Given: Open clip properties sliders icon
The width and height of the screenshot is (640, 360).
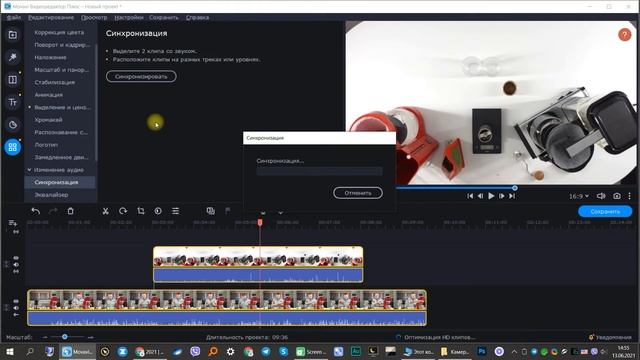Looking at the screenshot, I should pos(176,211).
